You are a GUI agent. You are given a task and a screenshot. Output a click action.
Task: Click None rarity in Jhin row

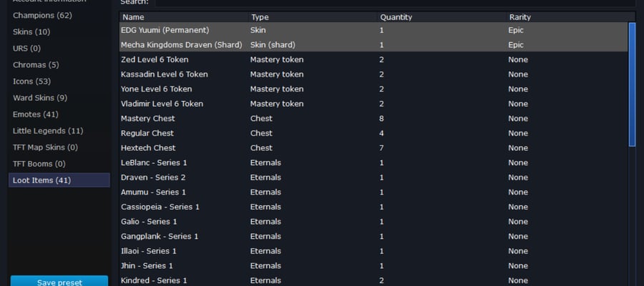tap(518, 266)
